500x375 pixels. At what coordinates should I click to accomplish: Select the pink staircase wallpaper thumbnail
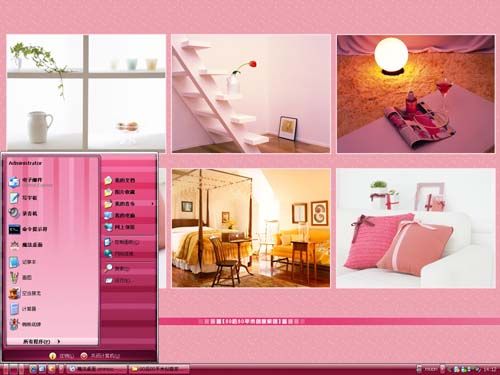[251, 93]
